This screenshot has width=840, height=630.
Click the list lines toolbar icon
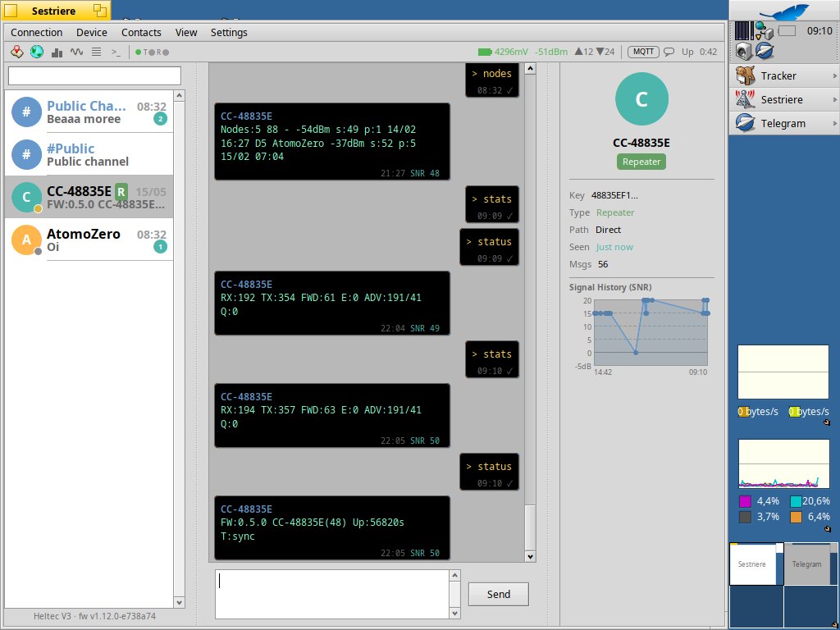point(97,52)
